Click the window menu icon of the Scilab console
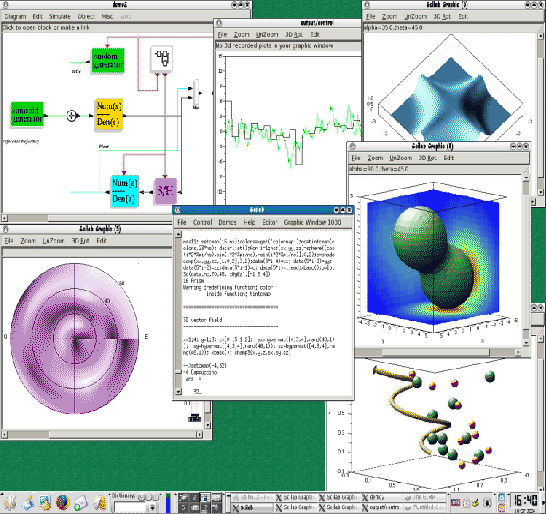Screen dimensions: 546x514 point(177,210)
